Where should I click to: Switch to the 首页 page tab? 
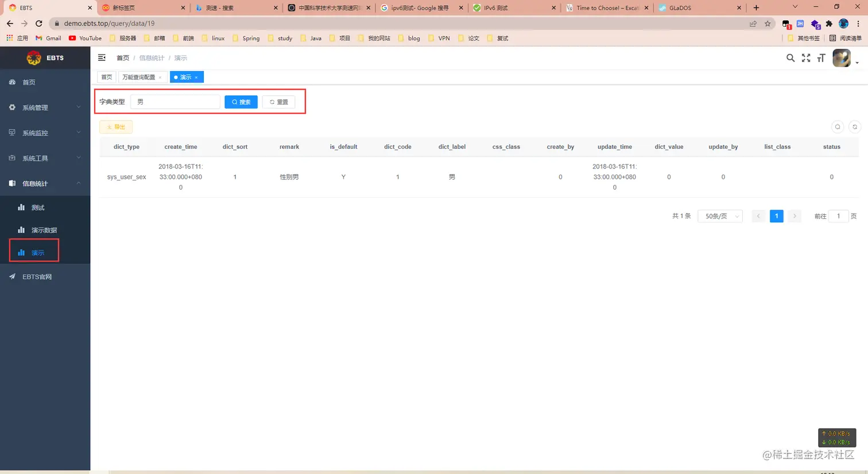tap(107, 77)
